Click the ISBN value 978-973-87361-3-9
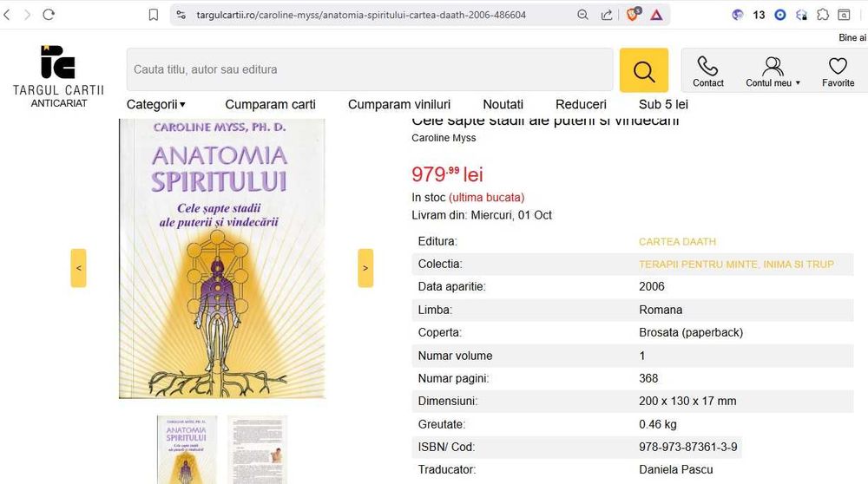The width and height of the screenshot is (868, 484). click(688, 447)
